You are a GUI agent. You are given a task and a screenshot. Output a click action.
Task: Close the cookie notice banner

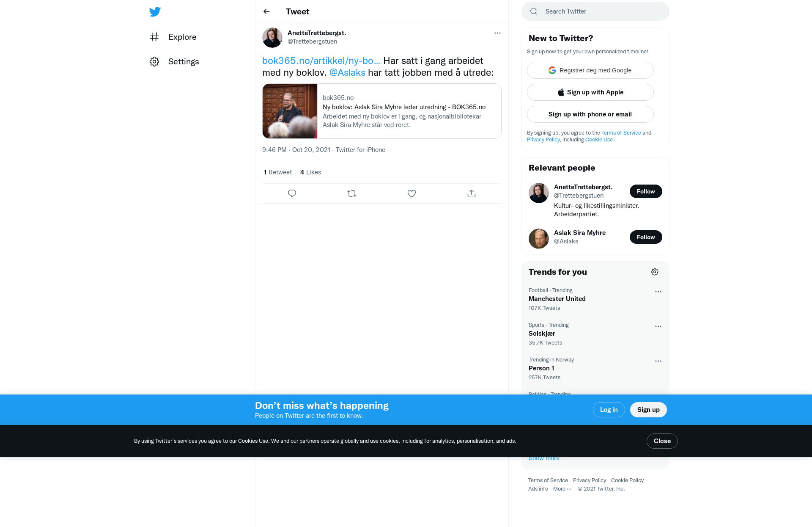click(x=662, y=441)
